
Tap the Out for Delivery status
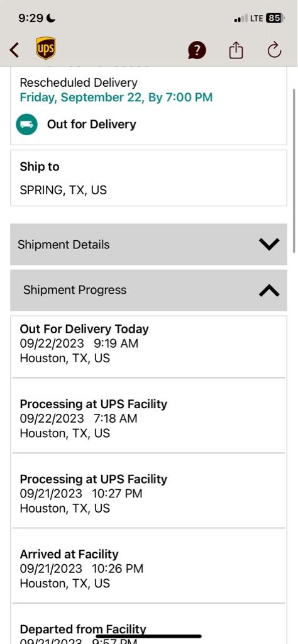[92, 124]
